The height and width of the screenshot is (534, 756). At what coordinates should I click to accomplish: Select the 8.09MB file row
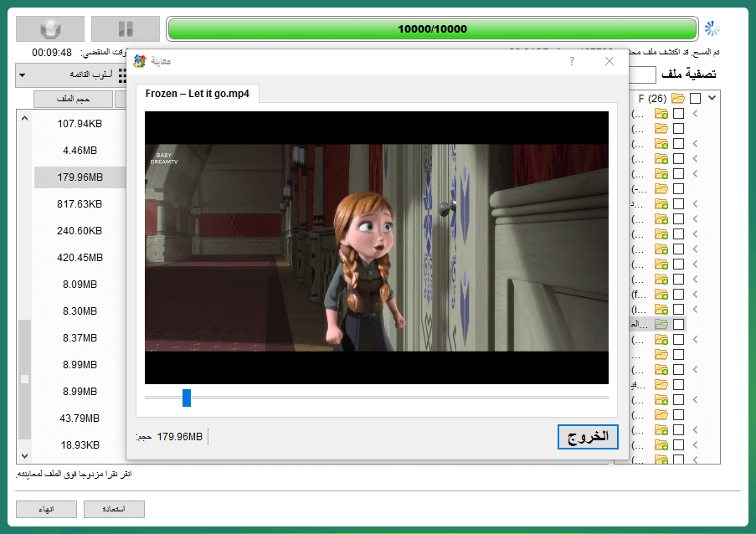(80, 285)
